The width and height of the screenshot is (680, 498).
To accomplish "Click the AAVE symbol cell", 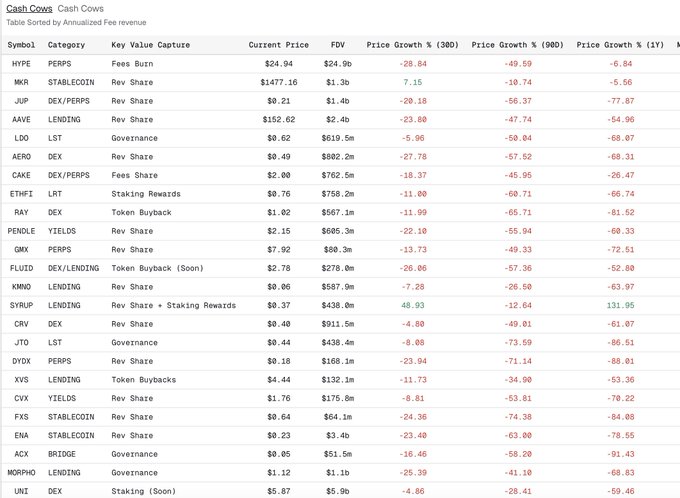I will (x=21, y=119).
